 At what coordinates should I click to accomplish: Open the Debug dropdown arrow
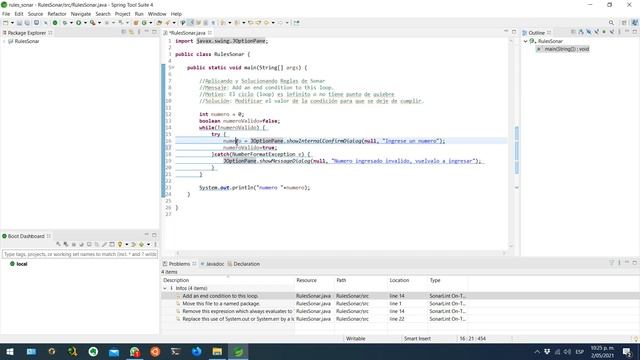pyautogui.click(x=71, y=23)
